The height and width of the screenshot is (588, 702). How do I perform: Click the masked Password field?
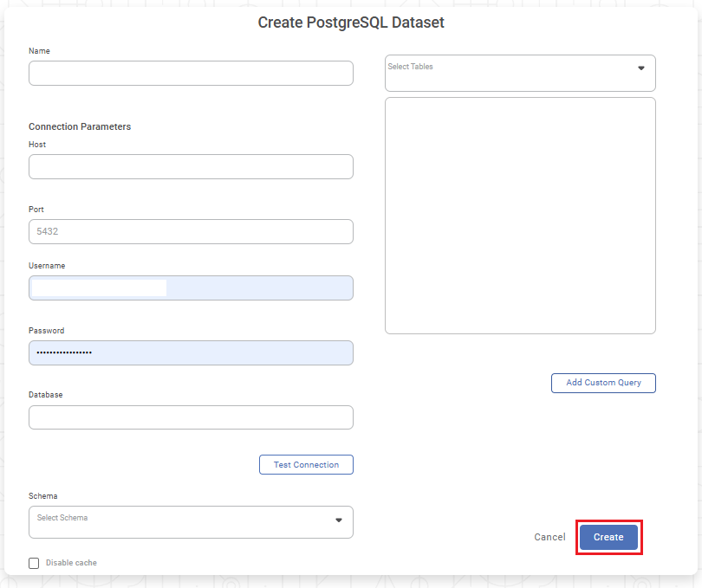(191, 353)
